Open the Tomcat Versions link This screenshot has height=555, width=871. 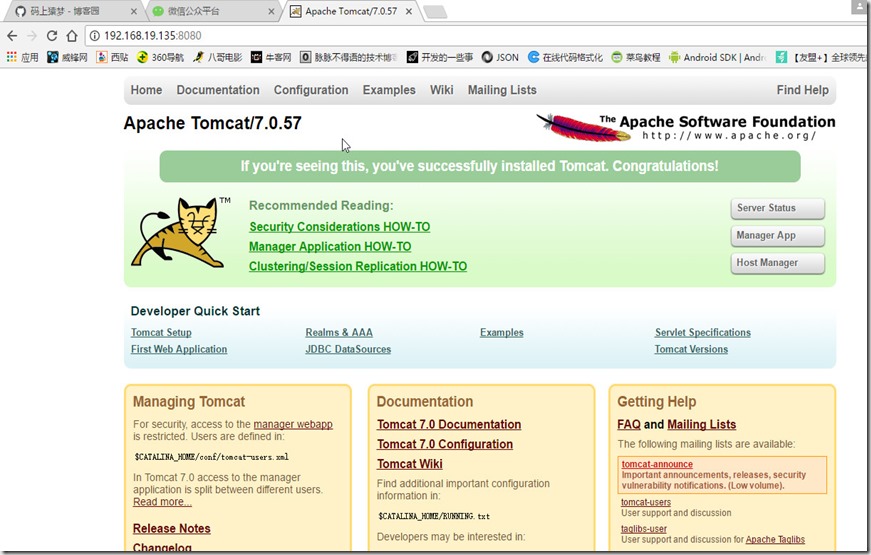coord(691,349)
